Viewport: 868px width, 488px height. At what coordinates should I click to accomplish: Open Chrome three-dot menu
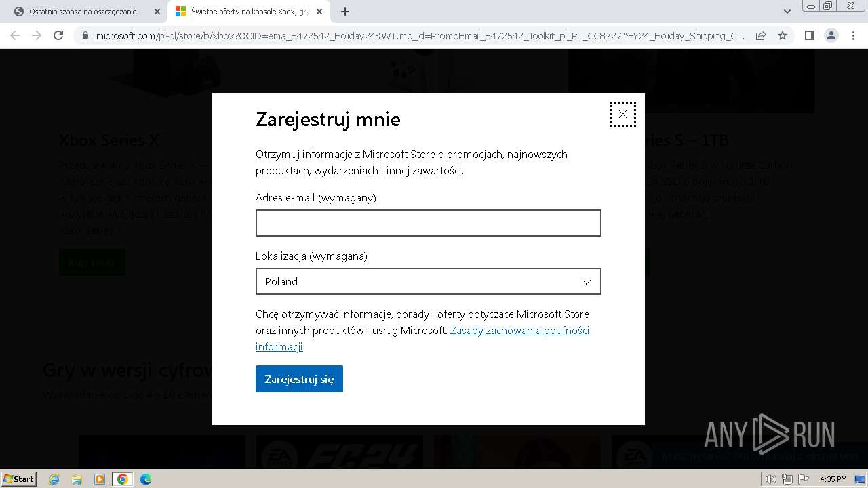click(852, 35)
